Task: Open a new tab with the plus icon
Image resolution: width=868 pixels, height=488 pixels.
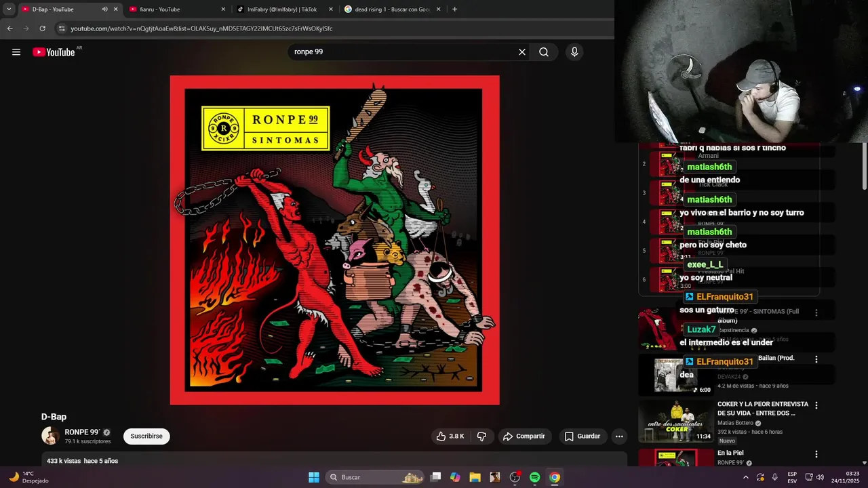Action: click(x=454, y=9)
